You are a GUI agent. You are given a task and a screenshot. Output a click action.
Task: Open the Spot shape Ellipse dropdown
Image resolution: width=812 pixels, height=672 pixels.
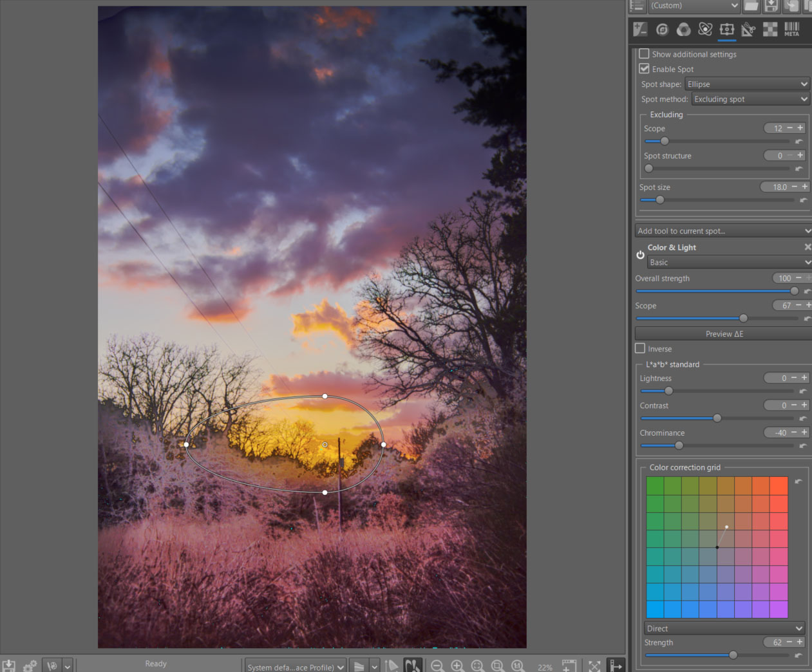(x=746, y=84)
